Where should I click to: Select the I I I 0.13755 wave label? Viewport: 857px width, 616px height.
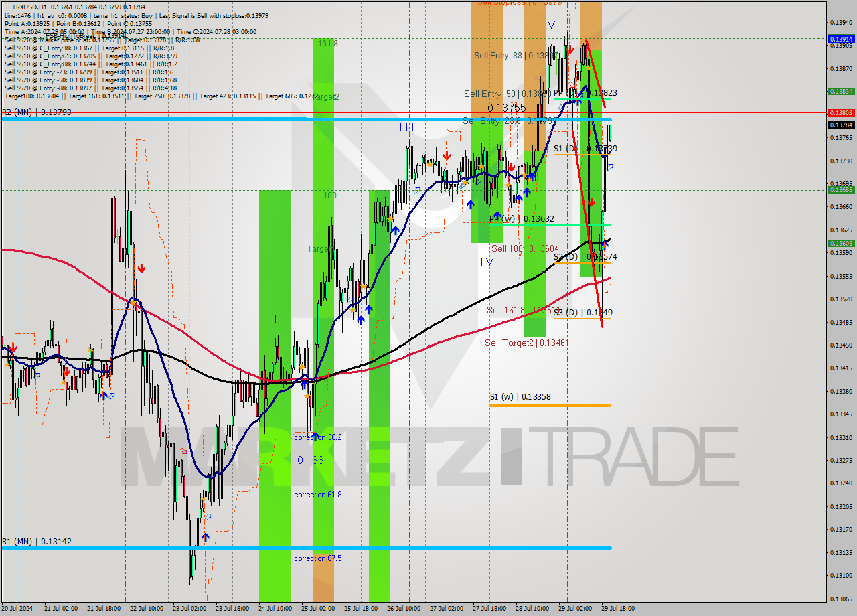497,108
